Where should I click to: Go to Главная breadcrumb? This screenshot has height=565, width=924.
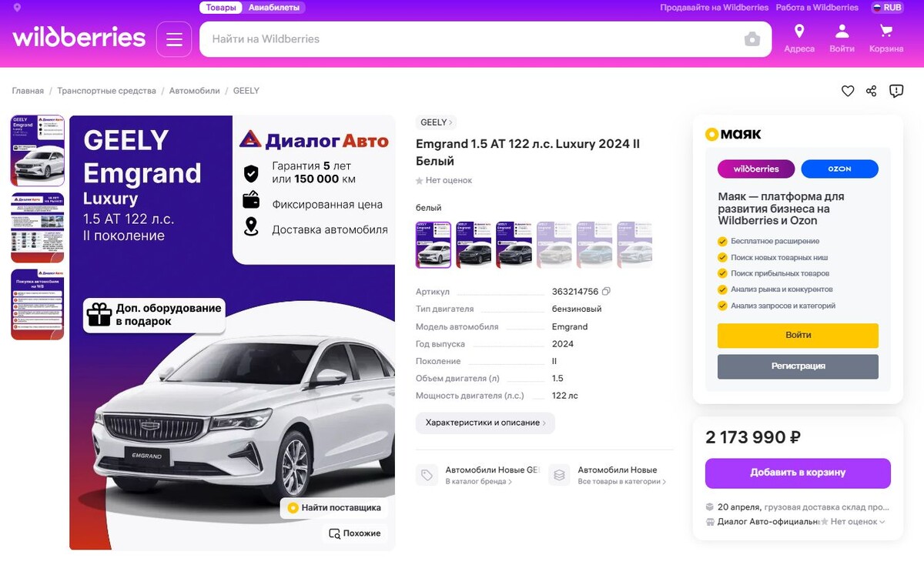[x=28, y=91]
